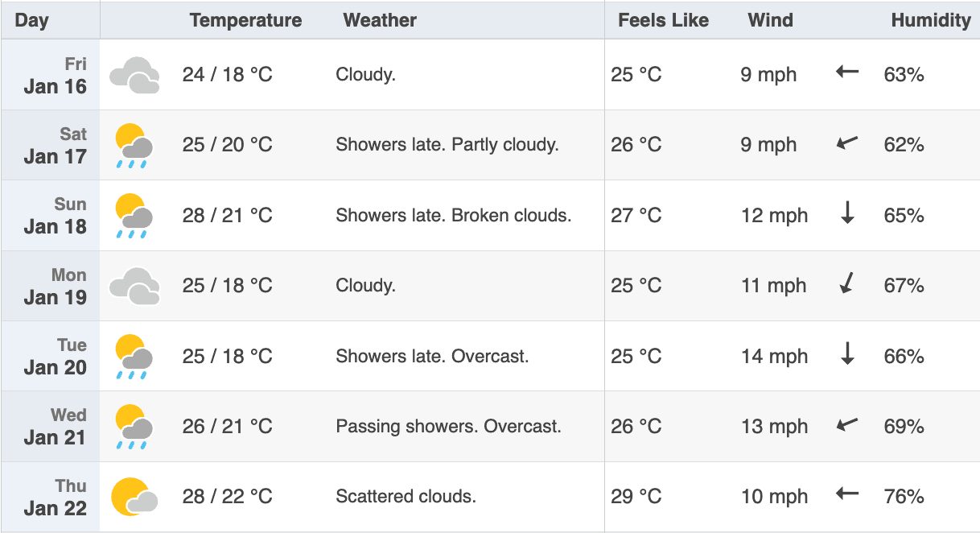Viewport: 980px width, 533px height.
Task: Click the wind direction arrow for Fri Jan 16
Action: click(x=847, y=72)
